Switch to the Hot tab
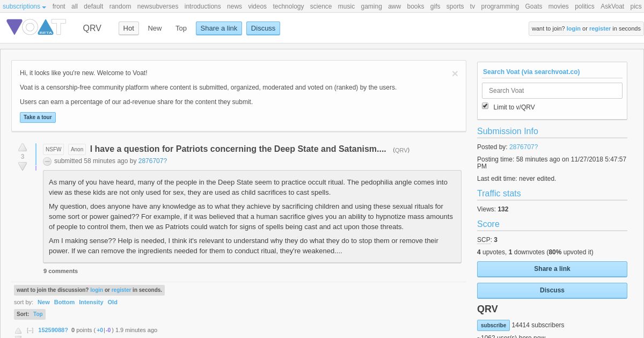Image resolution: width=644 pixels, height=338 pixels. coord(129,28)
